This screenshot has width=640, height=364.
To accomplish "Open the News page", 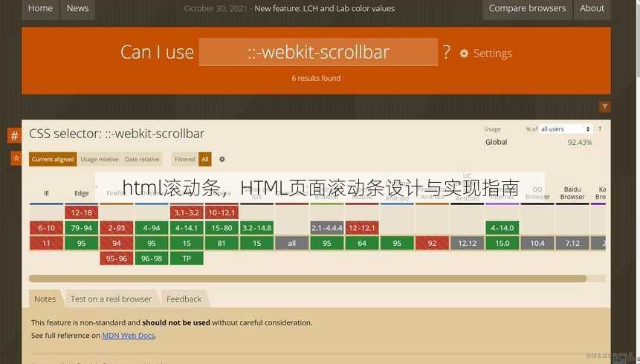I will point(77,8).
